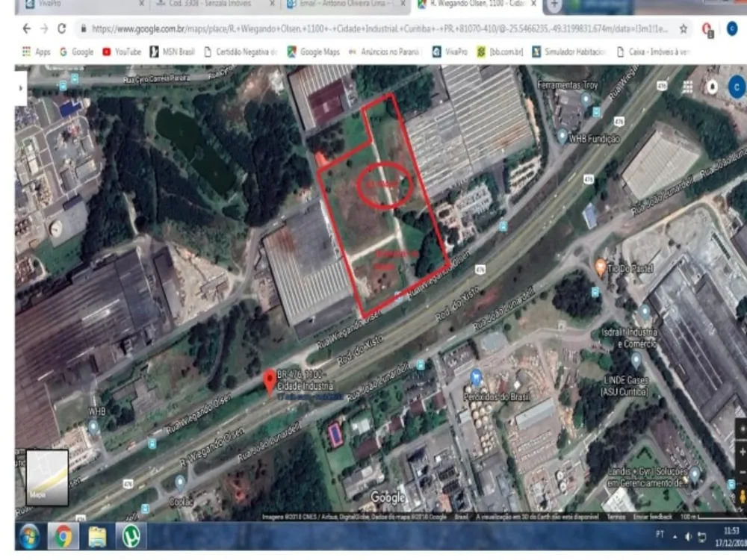Go back to the previous page
The image size is (747, 560).
pos(27,29)
